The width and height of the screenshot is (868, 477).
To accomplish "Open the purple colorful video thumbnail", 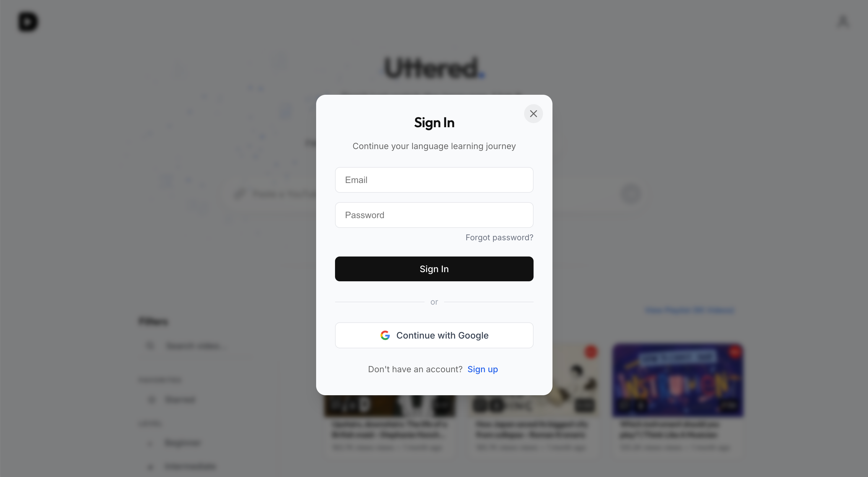I will [x=678, y=380].
